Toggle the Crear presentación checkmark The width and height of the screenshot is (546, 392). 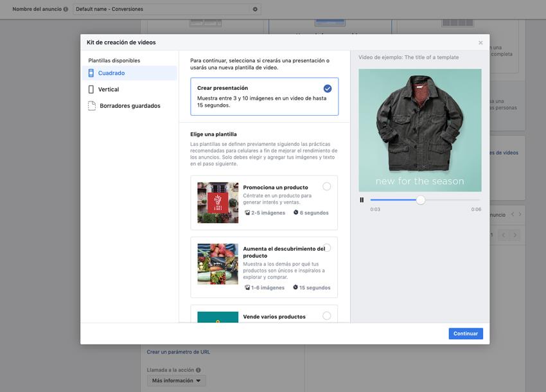tap(328, 89)
